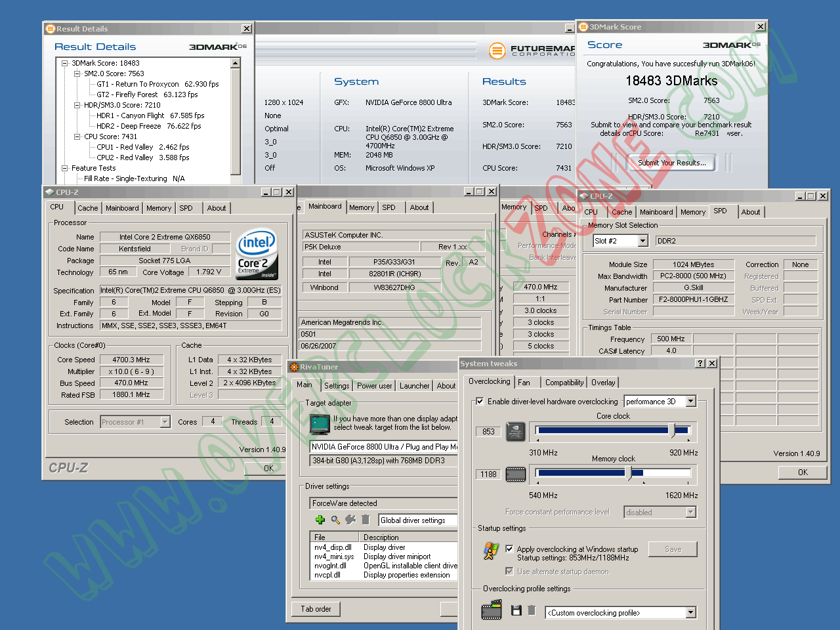This screenshot has height=630, width=840.
Task: Open the Slot #2 memory slot dropdown
Action: click(643, 241)
